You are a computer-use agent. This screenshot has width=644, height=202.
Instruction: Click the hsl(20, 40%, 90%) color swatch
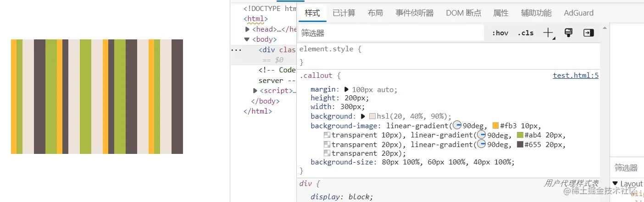[372, 116]
